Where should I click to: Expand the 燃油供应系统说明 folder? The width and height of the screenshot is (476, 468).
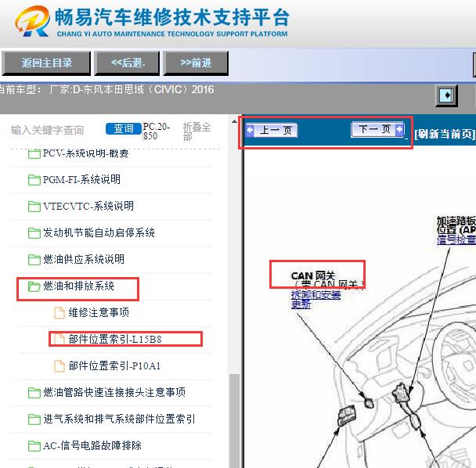pyautogui.click(x=84, y=260)
